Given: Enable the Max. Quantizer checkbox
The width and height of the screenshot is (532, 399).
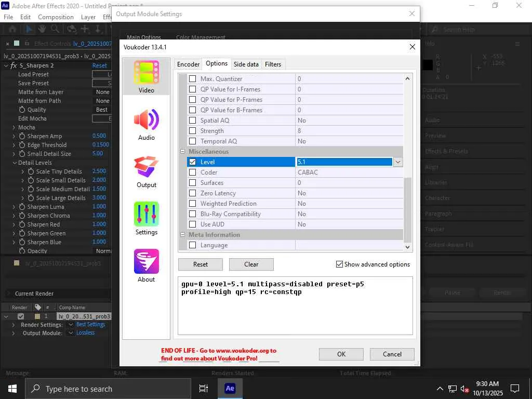Looking at the screenshot, I should pyautogui.click(x=192, y=79).
